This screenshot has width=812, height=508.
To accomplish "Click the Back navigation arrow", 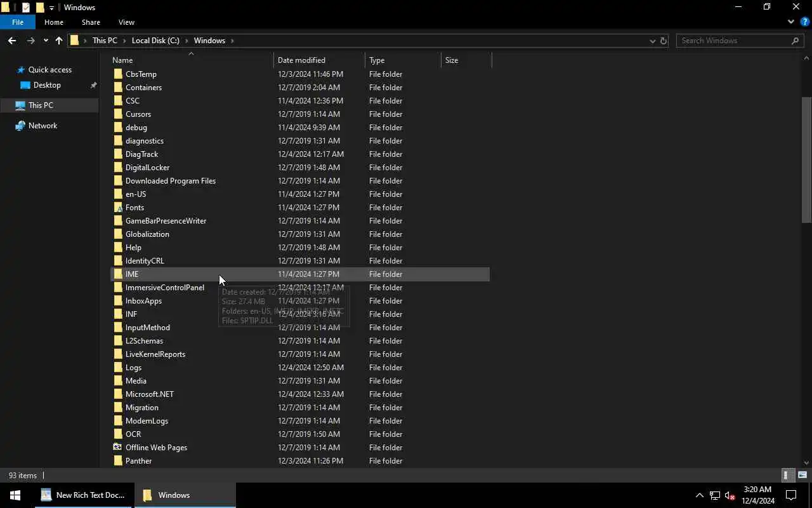I will coord(12,41).
